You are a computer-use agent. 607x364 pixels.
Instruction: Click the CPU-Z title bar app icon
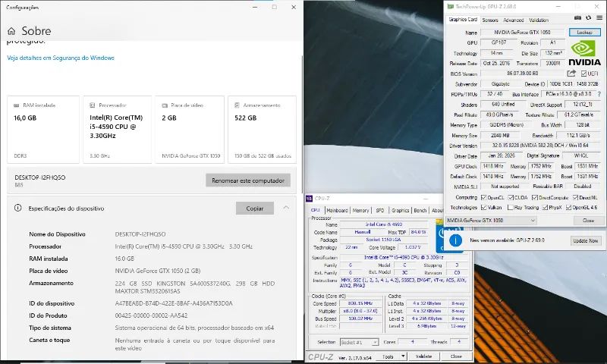(309, 199)
